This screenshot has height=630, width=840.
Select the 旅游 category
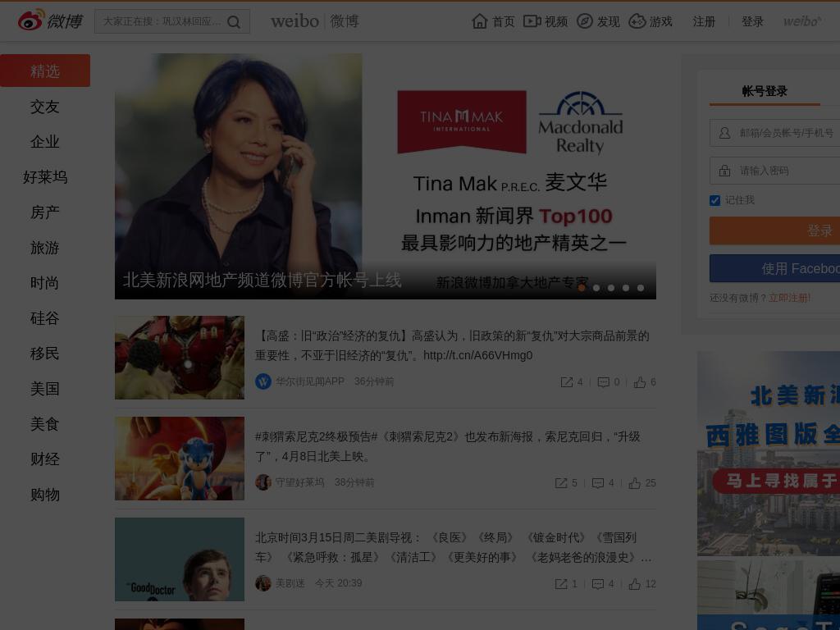click(45, 248)
